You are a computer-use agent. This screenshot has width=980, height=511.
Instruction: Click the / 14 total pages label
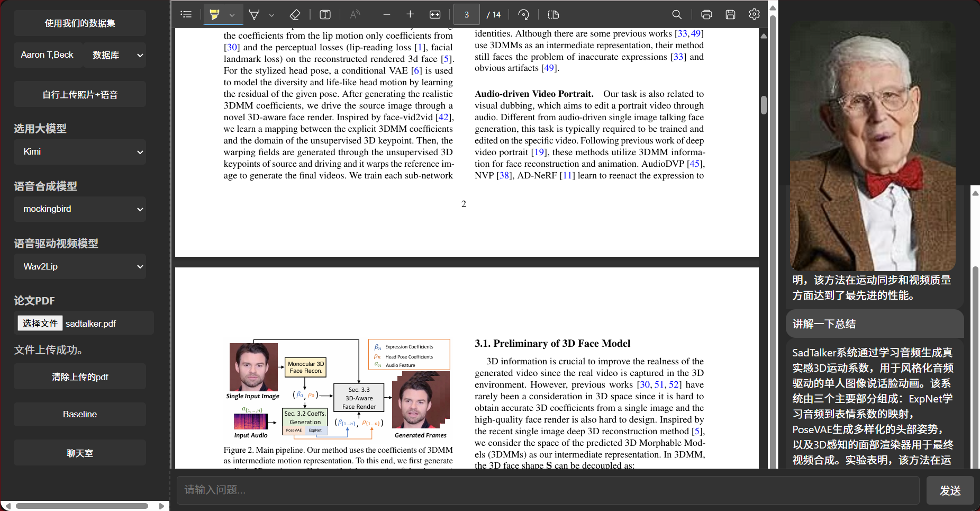coord(494,15)
